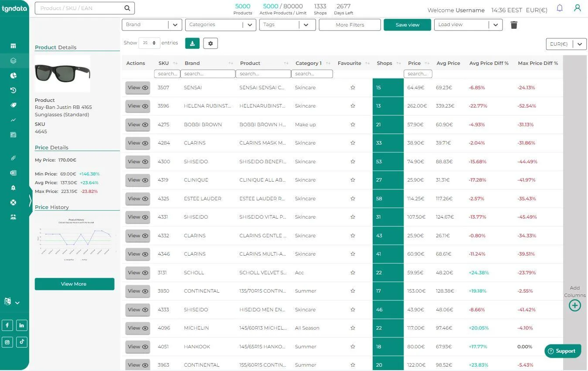
Task: Sort table by SKU column header
Action: (168, 63)
